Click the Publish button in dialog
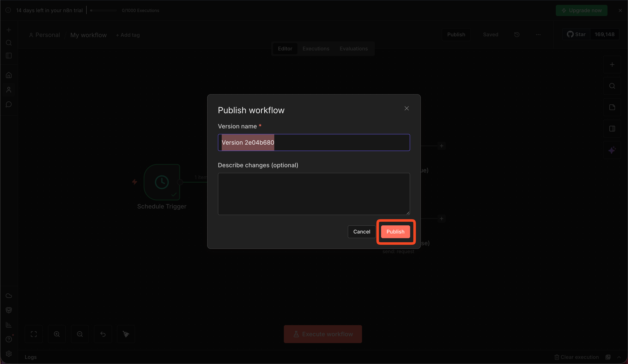 click(x=395, y=232)
